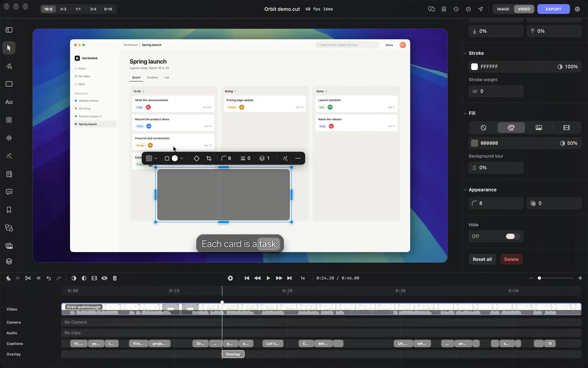Viewport: 588px width, 368px height.
Task: Select the 3:4 aspect ratio
Action: coord(93,9)
